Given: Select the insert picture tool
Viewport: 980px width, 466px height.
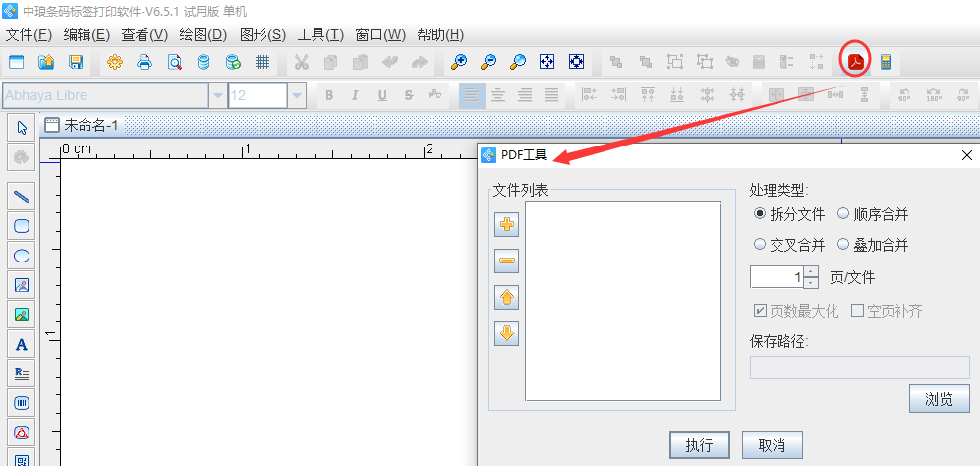Looking at the screenshot, I should click(22, 285).
